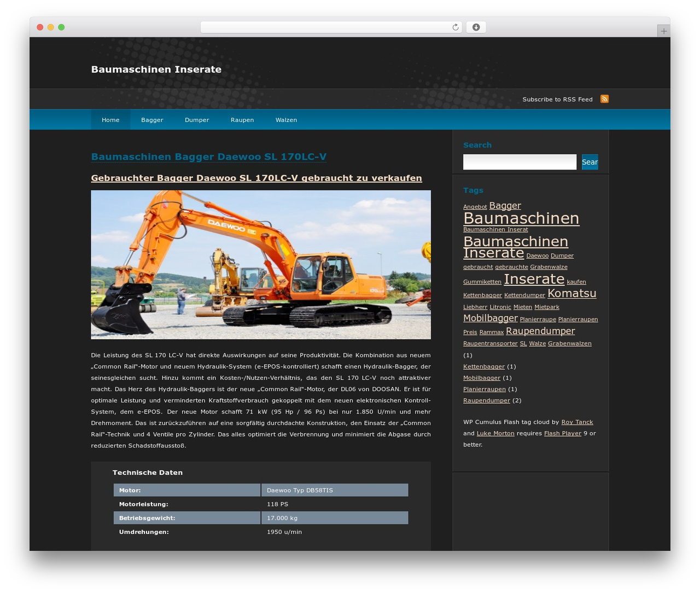Click the Baumaschinen Inserat tag
This screenshot has height=593, width=700.
point(495,230)
